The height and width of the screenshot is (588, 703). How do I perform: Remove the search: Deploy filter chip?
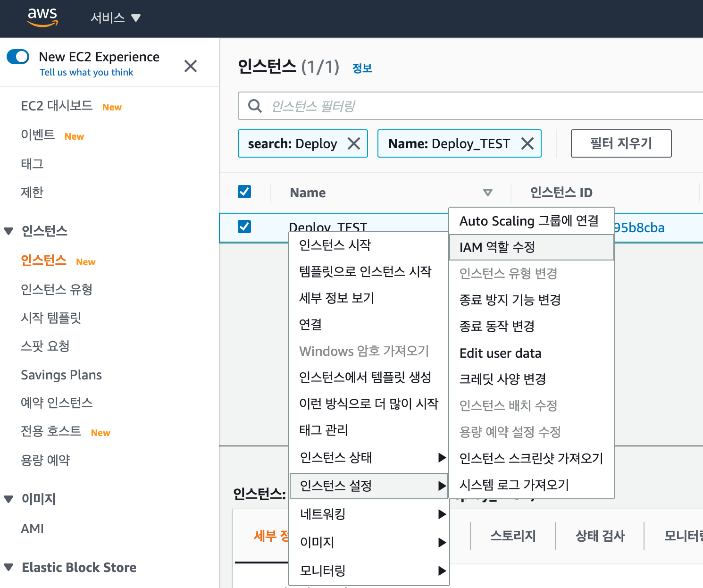pyautogui.click(x=354, y=143)
